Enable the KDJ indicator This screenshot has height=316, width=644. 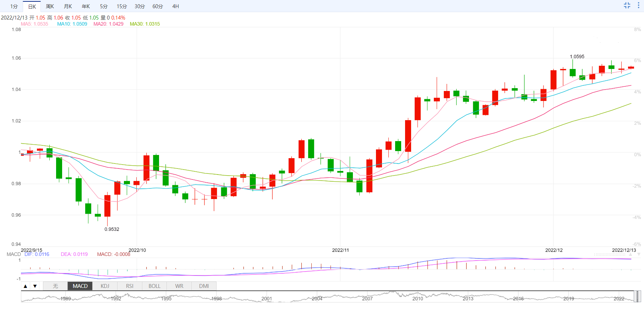105,286
